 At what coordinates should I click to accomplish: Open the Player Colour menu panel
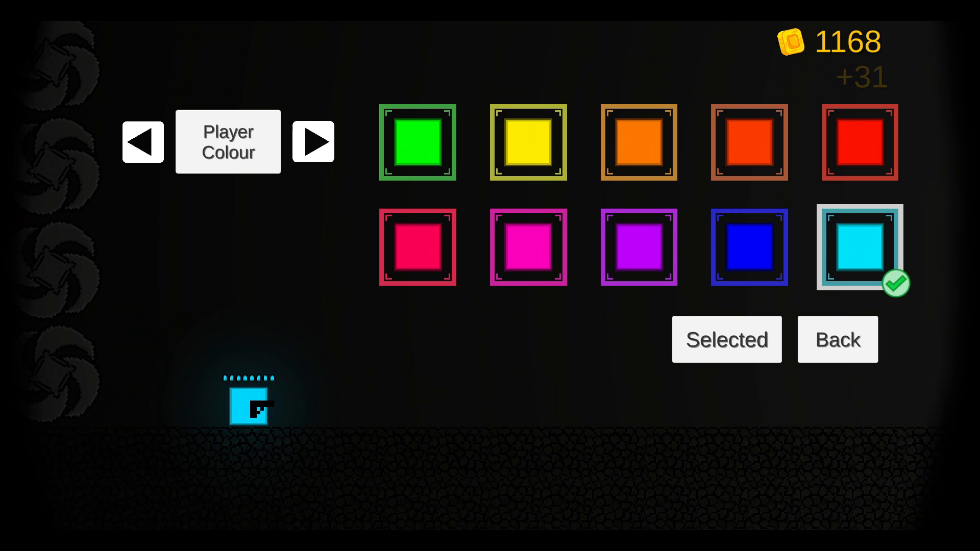point(228,142)
